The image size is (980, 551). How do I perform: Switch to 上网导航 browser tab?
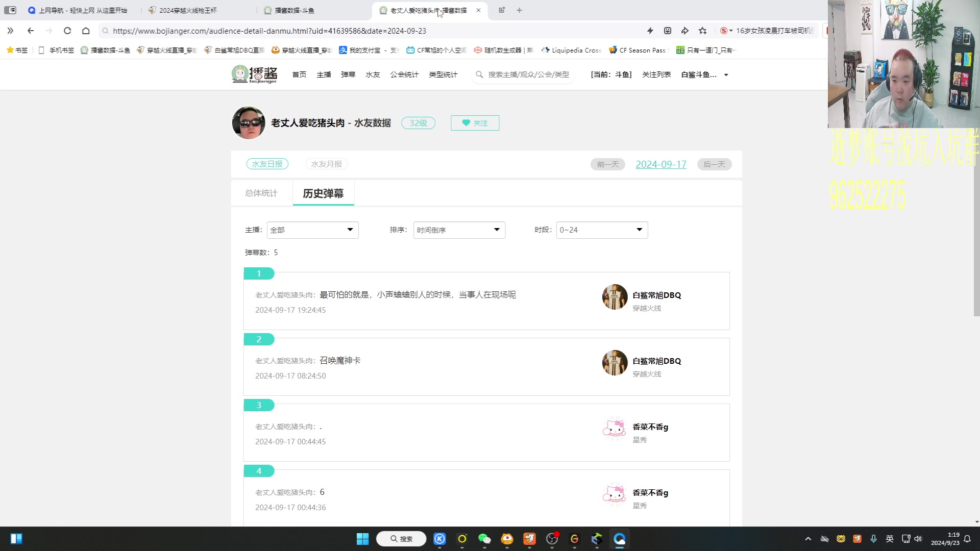tap(83, 10)
